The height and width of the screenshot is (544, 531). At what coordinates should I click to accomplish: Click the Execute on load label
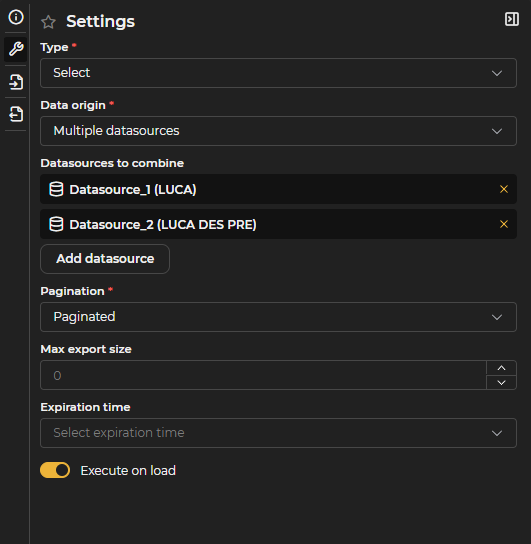(x=128, y=471)
